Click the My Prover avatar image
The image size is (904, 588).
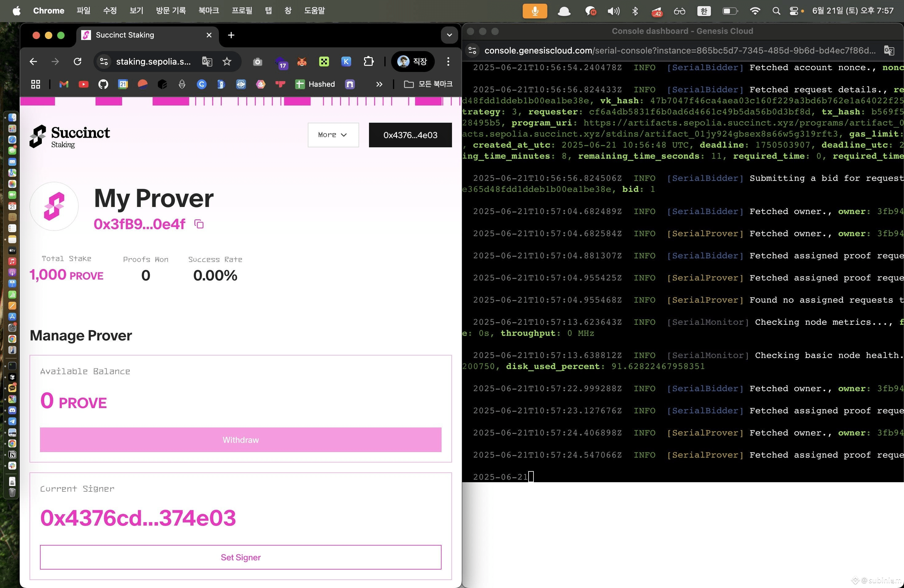[x=54, y=206]
